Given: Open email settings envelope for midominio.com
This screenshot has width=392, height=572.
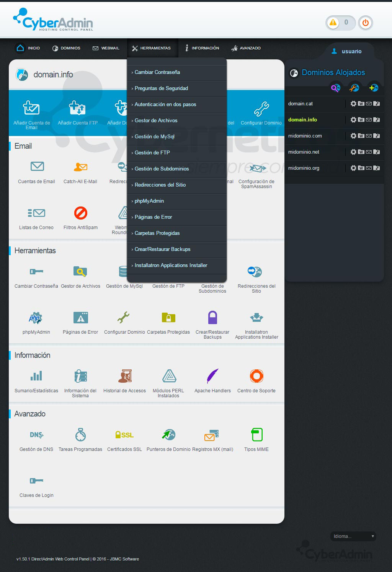Looking at the screenshot, I should 369,136.
